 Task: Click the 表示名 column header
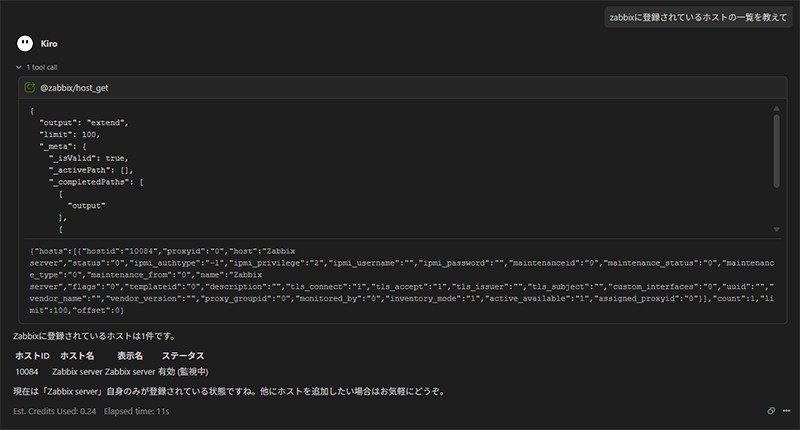[130, 356]
